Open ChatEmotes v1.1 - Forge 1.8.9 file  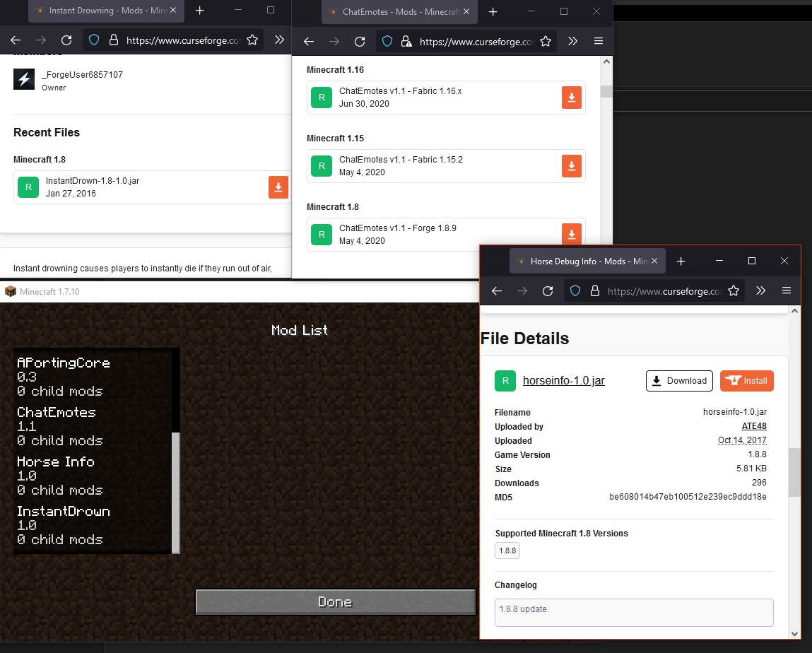[x=398, y=228]
